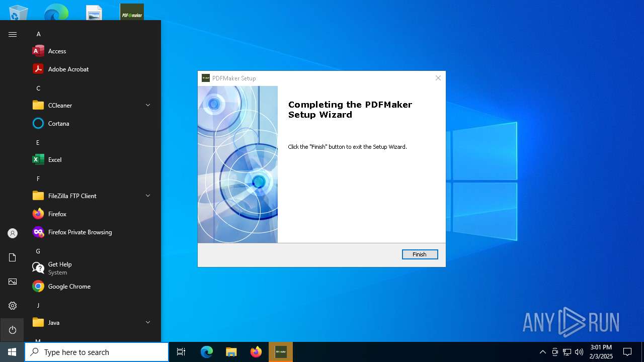Open Pictures from Start sidebar

tap(13, 282)
